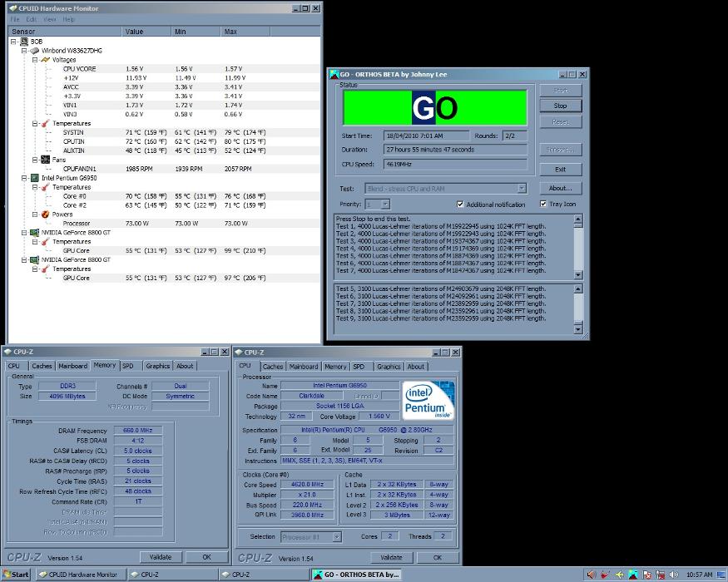Open Caches tab in CPU-Z processor window

click(273, 366)
